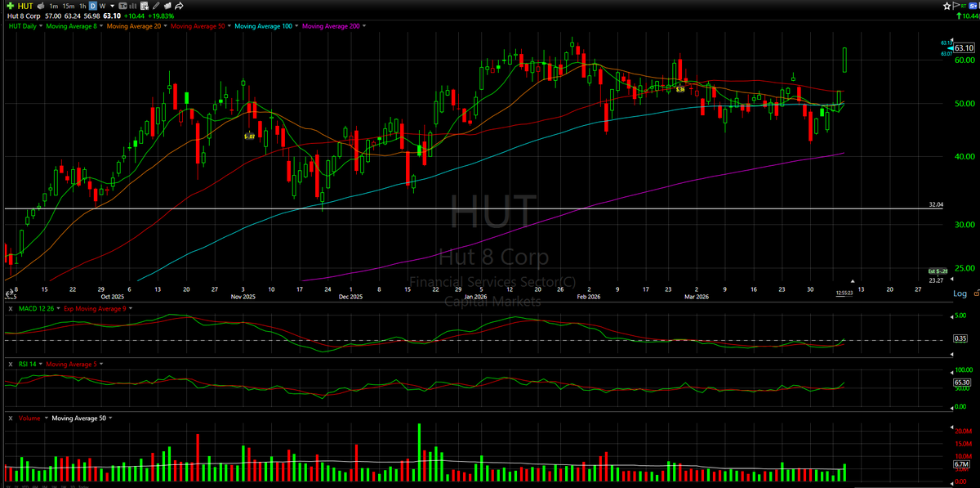Click the settings icon left of the date axis

pos(8,293)
